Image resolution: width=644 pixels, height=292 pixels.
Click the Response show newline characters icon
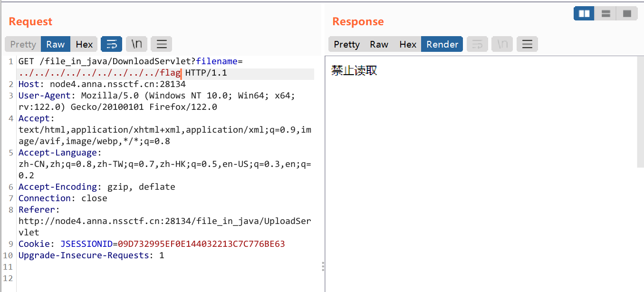coord(502,44)
